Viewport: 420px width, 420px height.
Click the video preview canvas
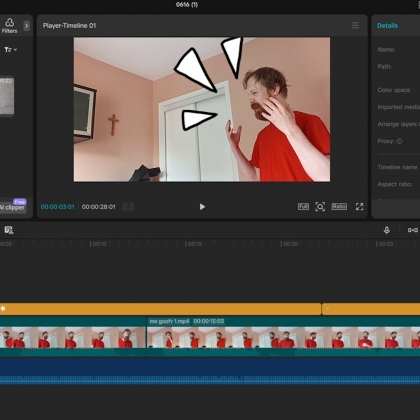click(x=202, y=109)
